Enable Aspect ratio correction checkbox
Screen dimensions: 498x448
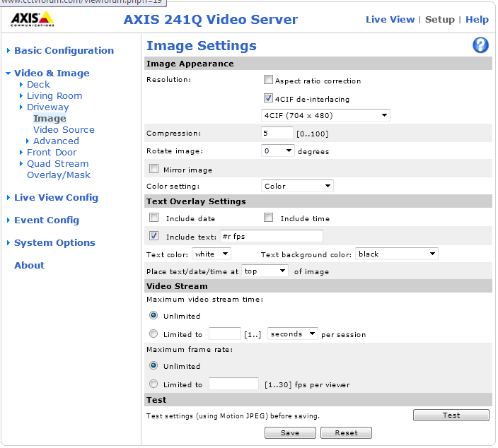[268, 81]
